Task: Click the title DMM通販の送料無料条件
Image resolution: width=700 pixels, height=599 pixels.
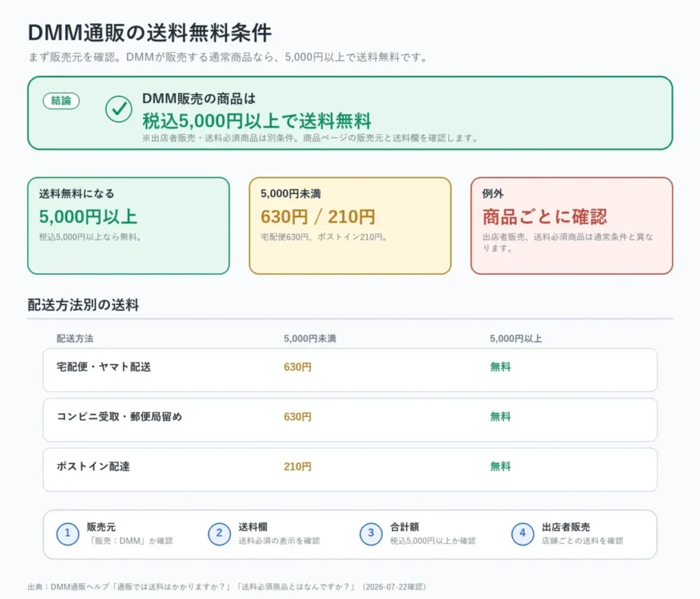Action: (150, 33)
